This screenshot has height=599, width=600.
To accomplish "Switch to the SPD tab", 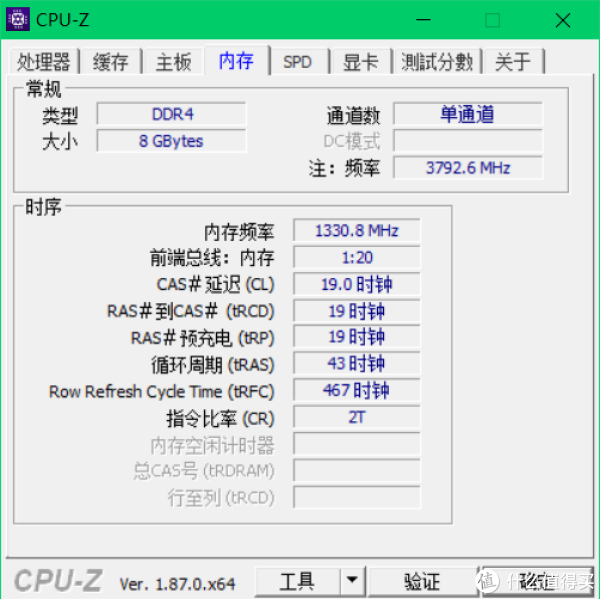I will pos(298,62).
